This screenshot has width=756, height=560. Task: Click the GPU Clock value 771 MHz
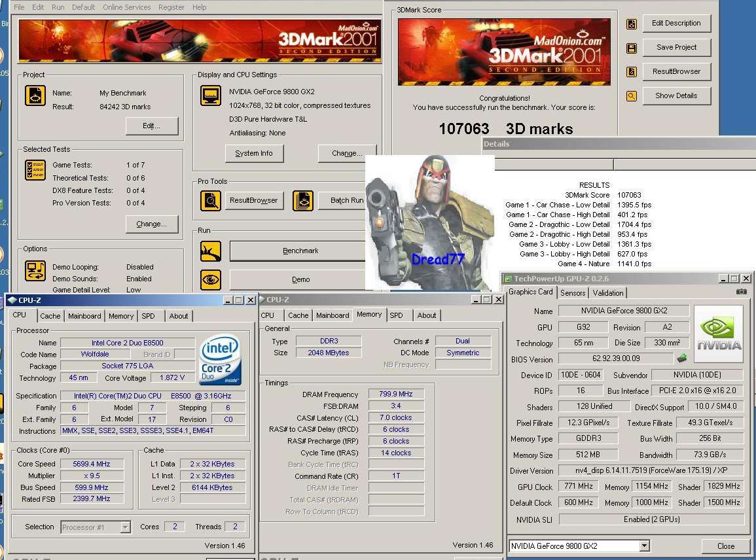(x=578, y=486)
